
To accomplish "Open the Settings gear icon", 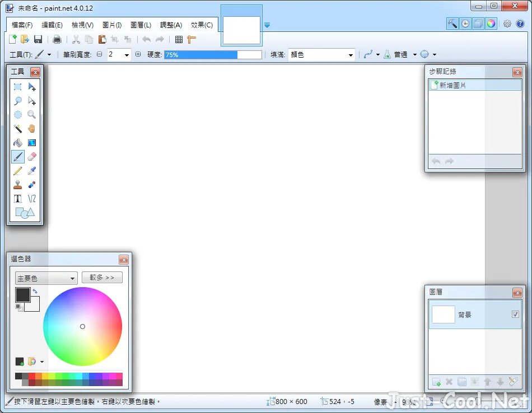I will tap(507, 24).
